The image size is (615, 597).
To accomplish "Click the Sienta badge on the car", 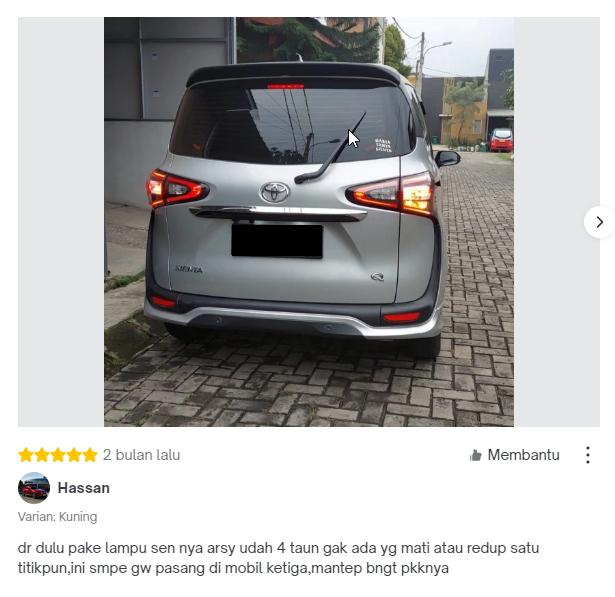I will (189, 269).
